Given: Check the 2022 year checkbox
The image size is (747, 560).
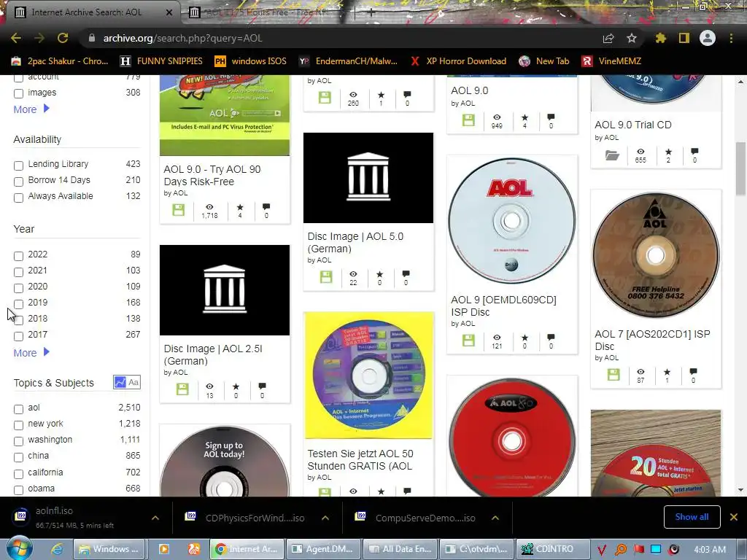Looking at the screenshot, I should [x=18, y=256].
